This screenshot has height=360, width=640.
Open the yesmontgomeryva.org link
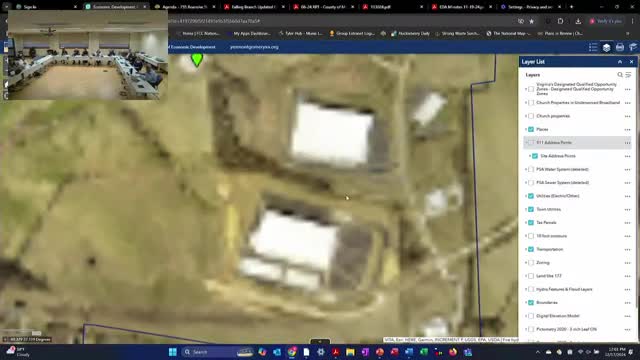click(254, 47)
